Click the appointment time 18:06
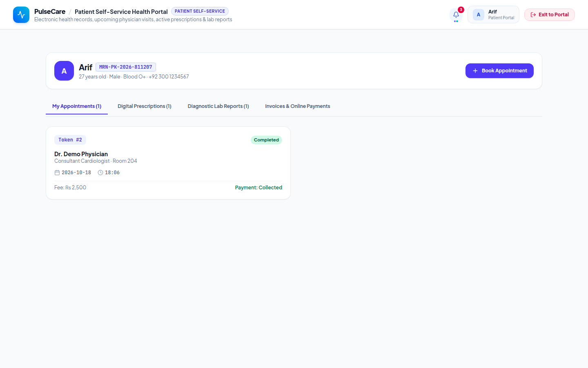 coord(112,173)
